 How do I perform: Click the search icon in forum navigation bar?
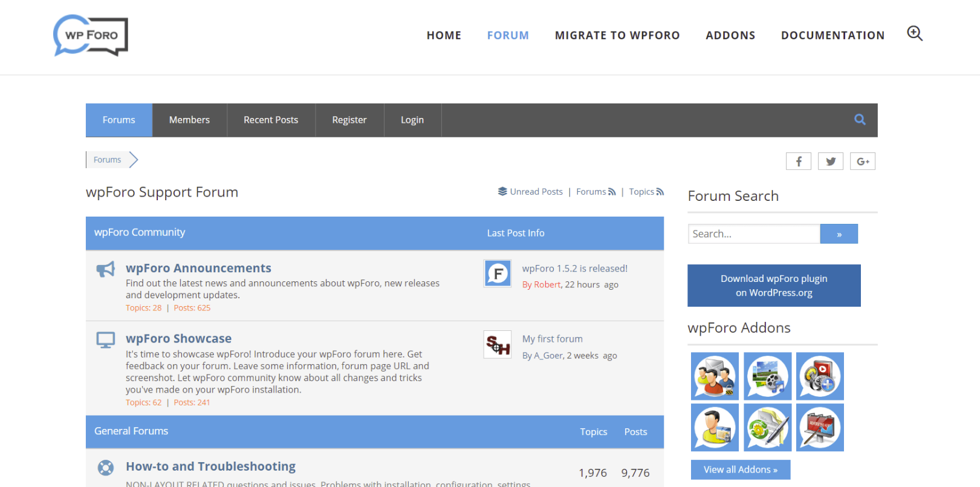(860, 120)
